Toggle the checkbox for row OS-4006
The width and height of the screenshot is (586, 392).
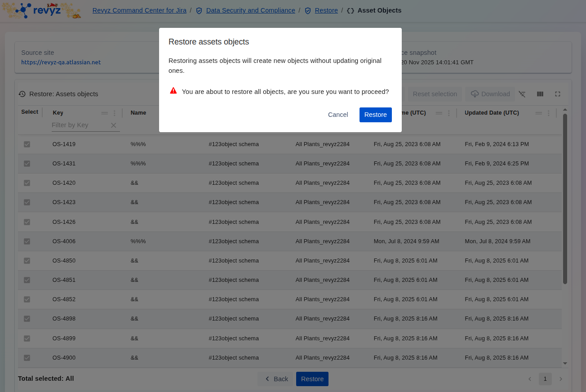(27, 241)
